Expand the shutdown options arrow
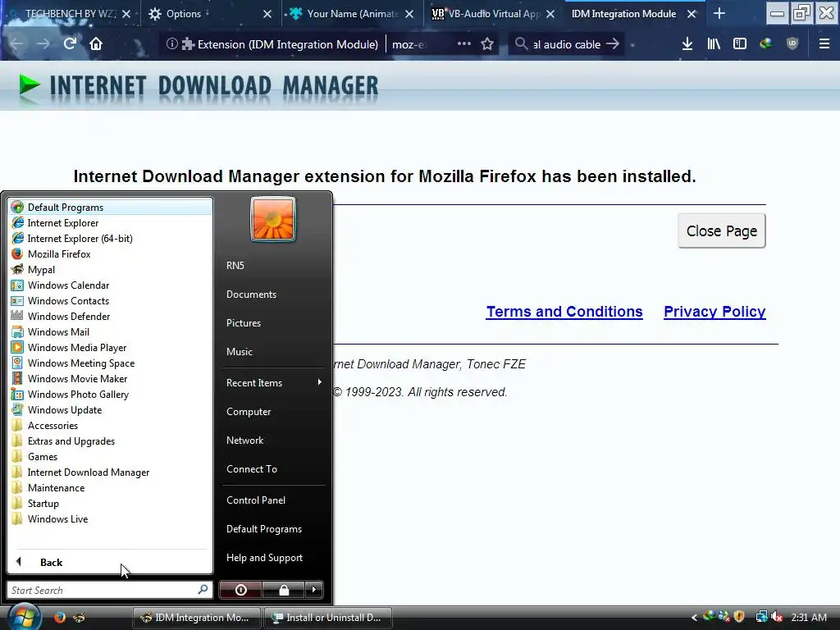Viewport: 840px width, 630px height. click(x=314, y=590)
